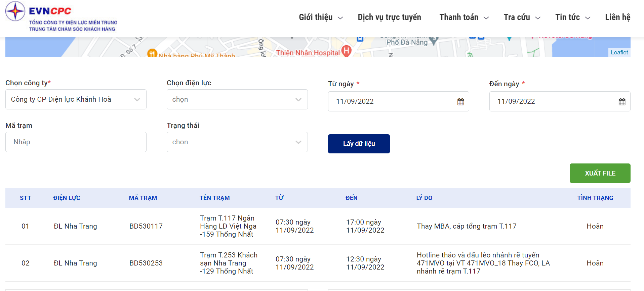The width and height of the screenshot is (644, 291).
Task: Open the Từ ngày calendar picker icon
Action: click(460, 102)
